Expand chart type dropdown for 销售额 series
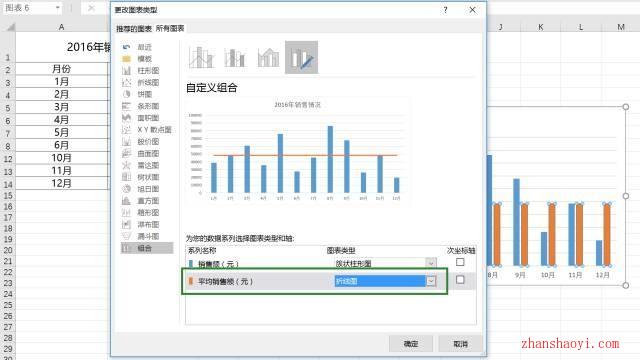Screen dimensions: 640x360 tap(431, 263)
